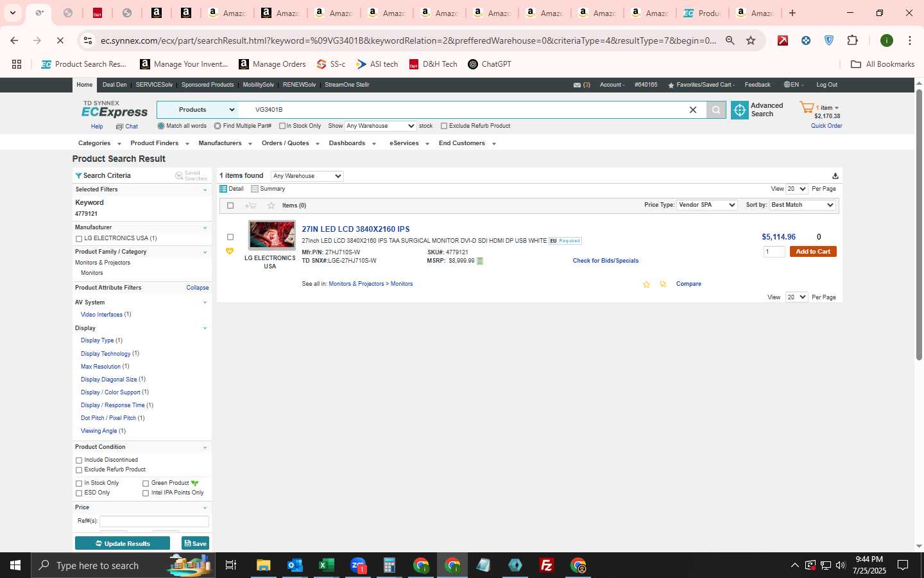Tick the select-all items checkbox

pyautogui.click(x=230, y=206)
